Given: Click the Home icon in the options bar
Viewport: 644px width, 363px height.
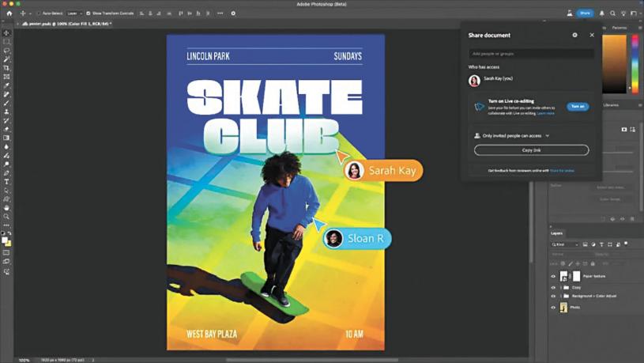Looking at the screenshot, I should pyautogui.click(x=9, y=13).
